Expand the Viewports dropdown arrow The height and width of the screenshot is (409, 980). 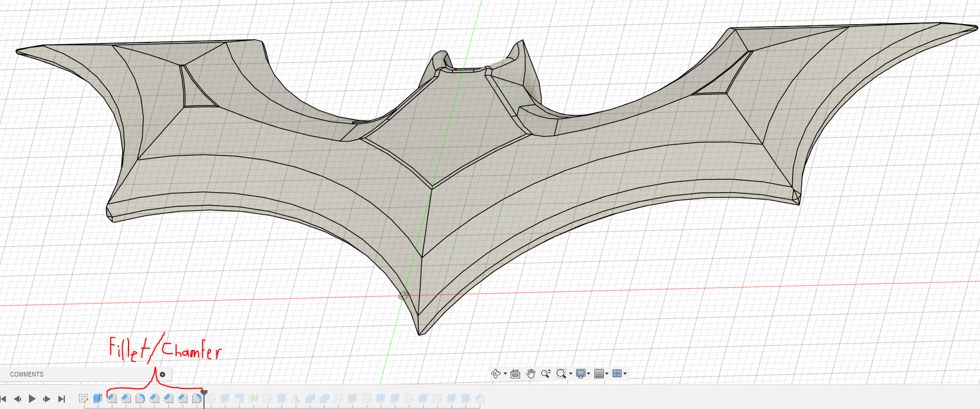pos(625,374)
